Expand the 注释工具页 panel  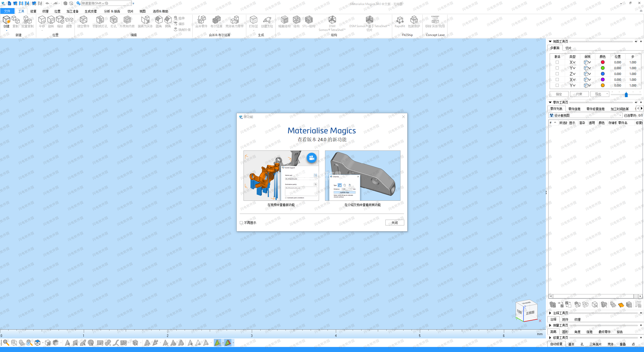click(550, 313)
